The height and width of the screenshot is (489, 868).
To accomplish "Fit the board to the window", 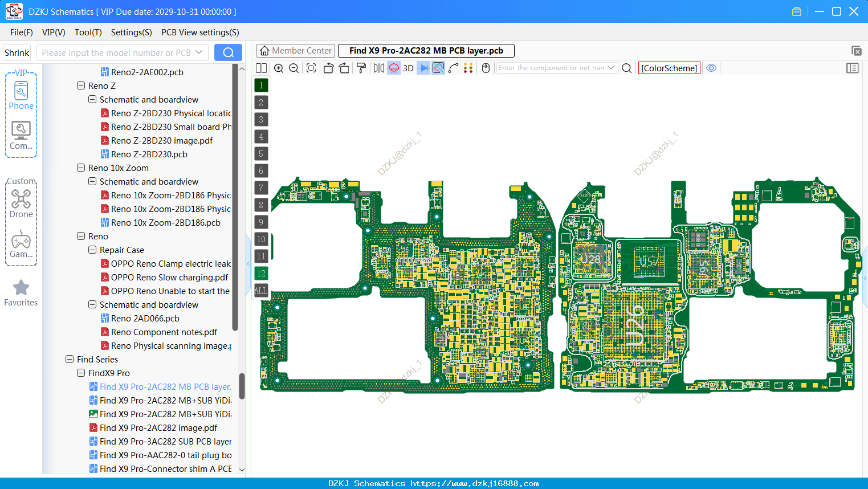I will point(311,68).
